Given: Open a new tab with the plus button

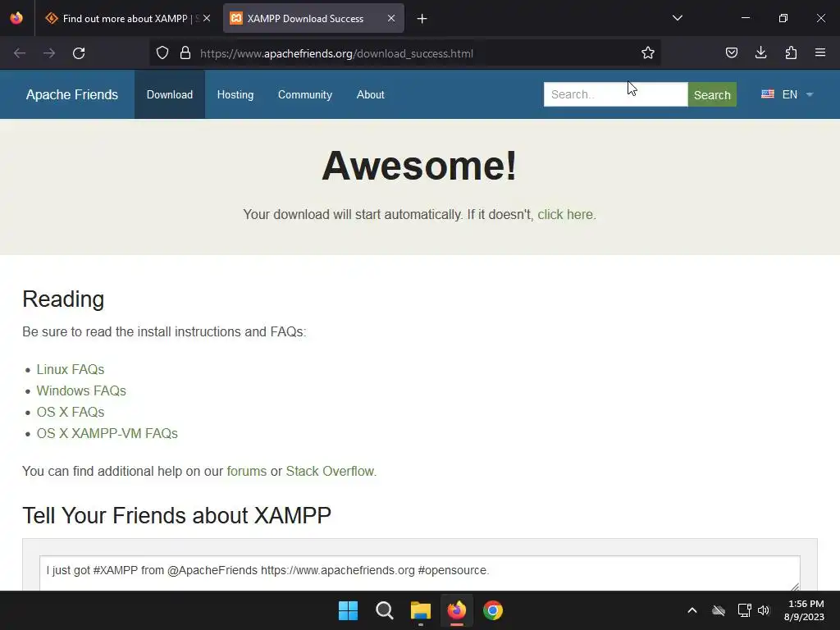Looking at the screenshot, I should (422, 19).
